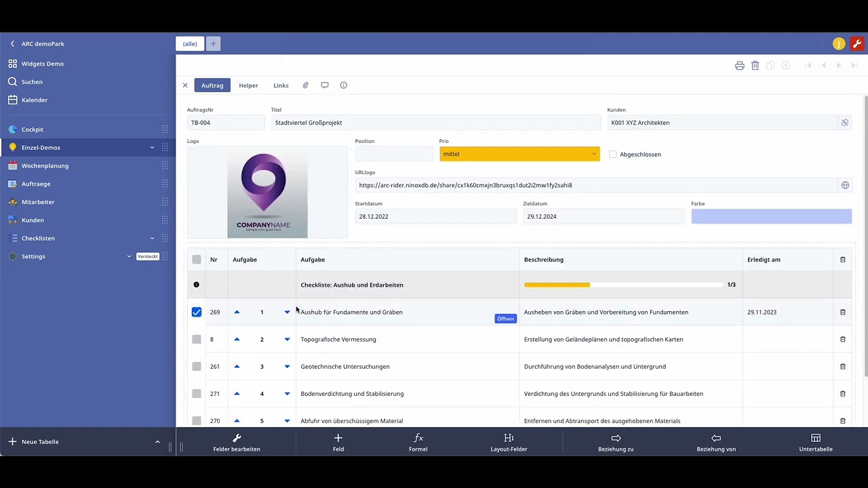The height and width of the screenshot is (488, 868).
Task: Click the Öffnen button on Aushub row
Action: [x=505, y=319]
